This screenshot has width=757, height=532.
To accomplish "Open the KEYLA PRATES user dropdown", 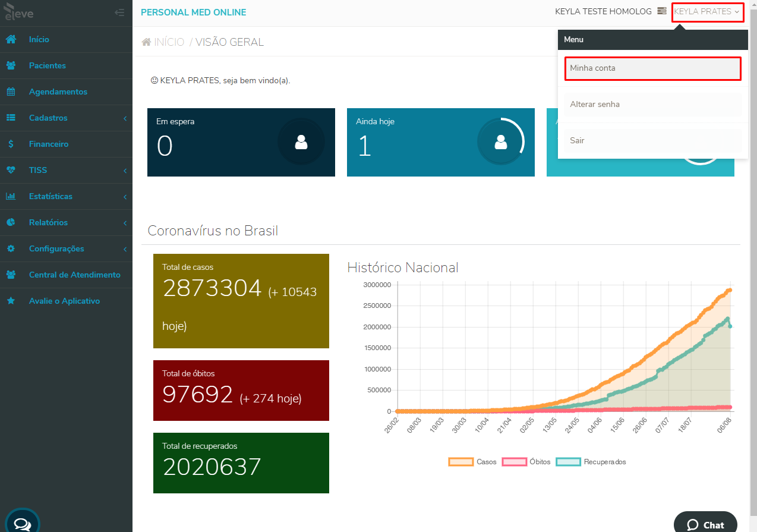I will coord(707,12).
